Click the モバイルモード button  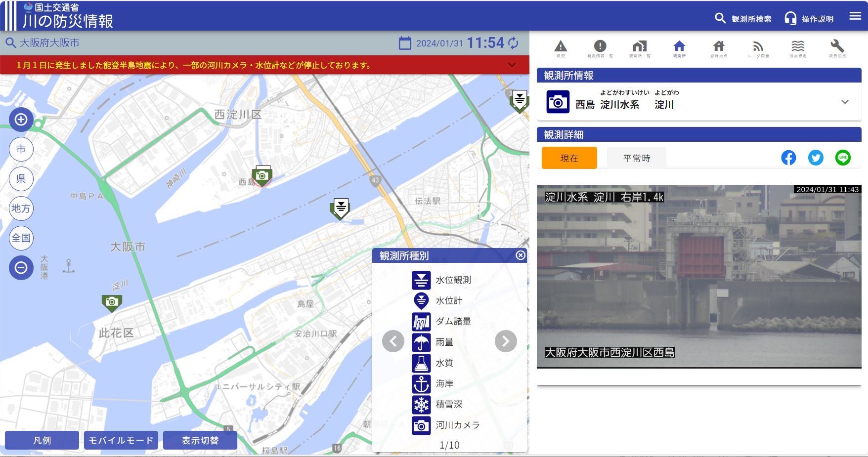click(121, 440)
